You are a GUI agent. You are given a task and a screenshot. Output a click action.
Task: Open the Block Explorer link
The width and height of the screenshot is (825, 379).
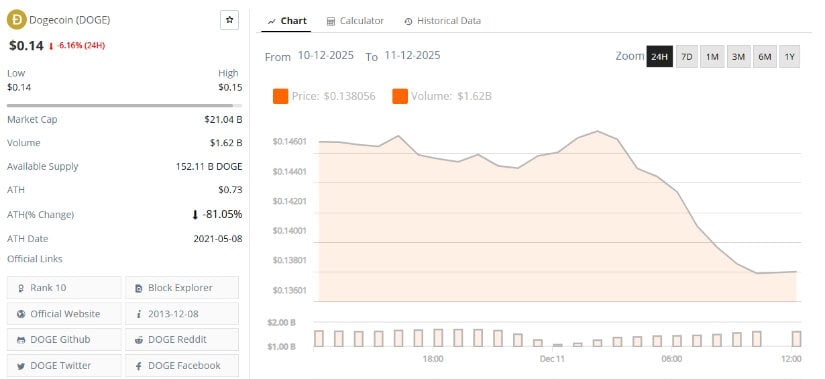click(182, 287)
